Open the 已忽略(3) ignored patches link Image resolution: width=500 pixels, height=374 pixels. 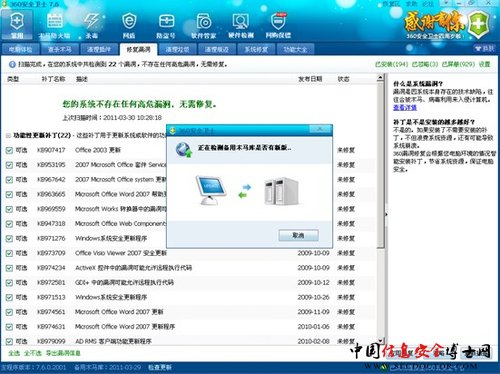[x=425, y=64]
